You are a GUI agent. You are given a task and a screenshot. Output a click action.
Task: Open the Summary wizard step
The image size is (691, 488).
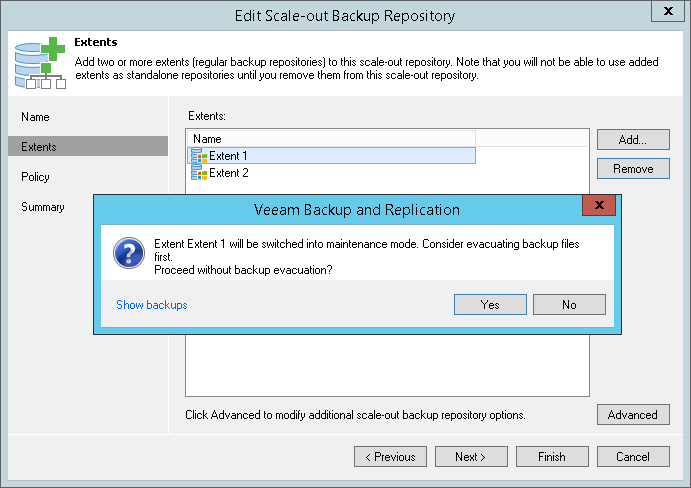[x=43, y=207]
